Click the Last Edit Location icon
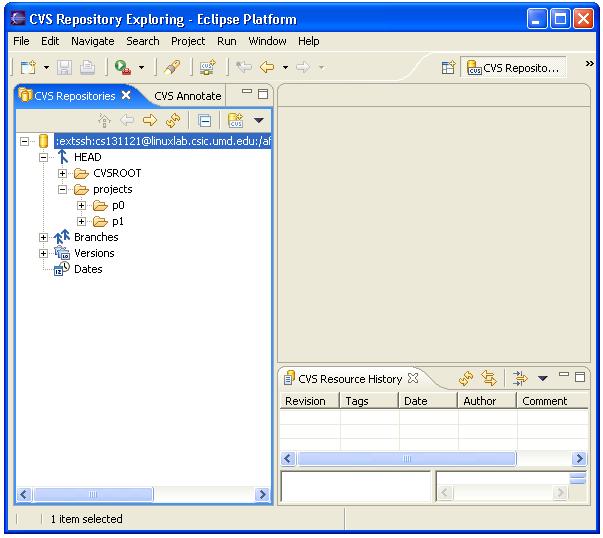 click(x=243, y=67)
